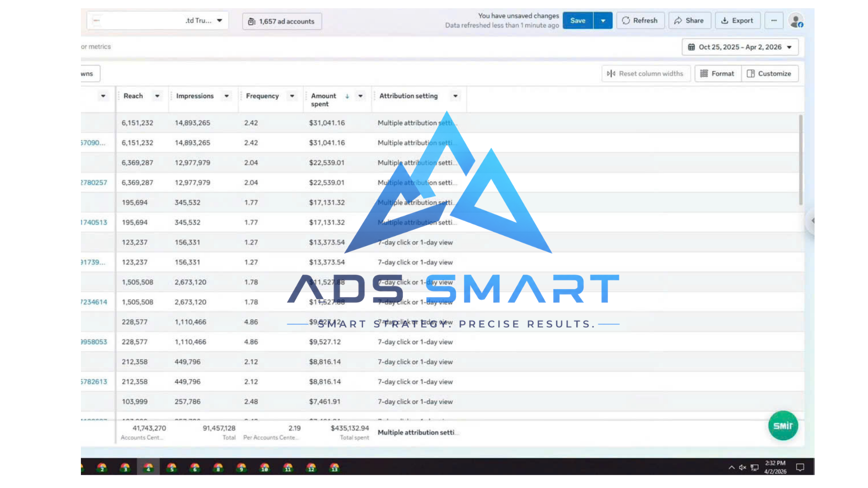Click the profile avatar icon
The width and height of the screenshot is (868, 488).
pos(796,21)
